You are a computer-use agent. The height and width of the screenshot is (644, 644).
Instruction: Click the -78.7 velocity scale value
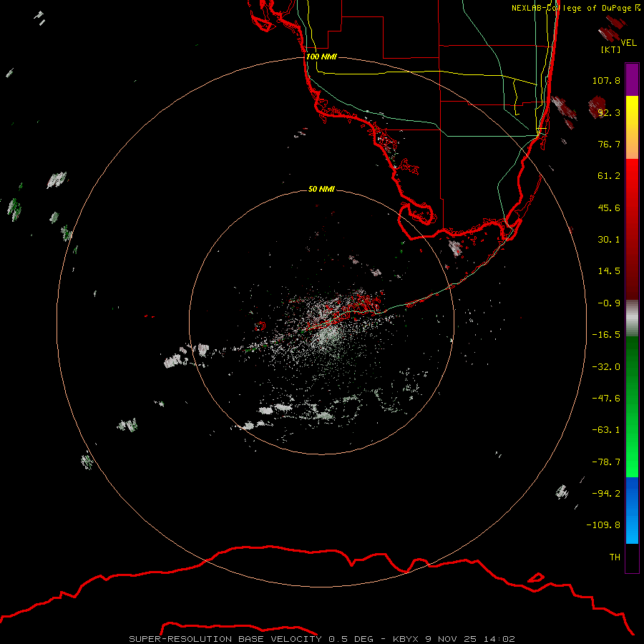(606, 462)
